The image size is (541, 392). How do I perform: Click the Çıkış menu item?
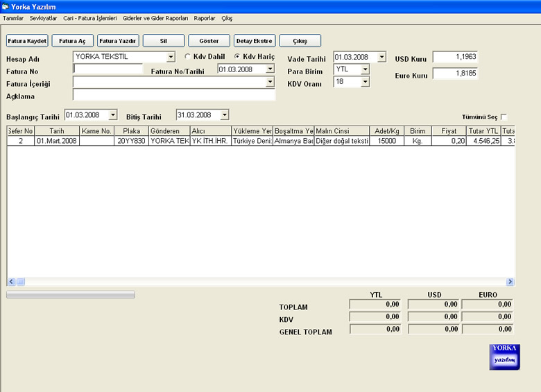(227, 18)
